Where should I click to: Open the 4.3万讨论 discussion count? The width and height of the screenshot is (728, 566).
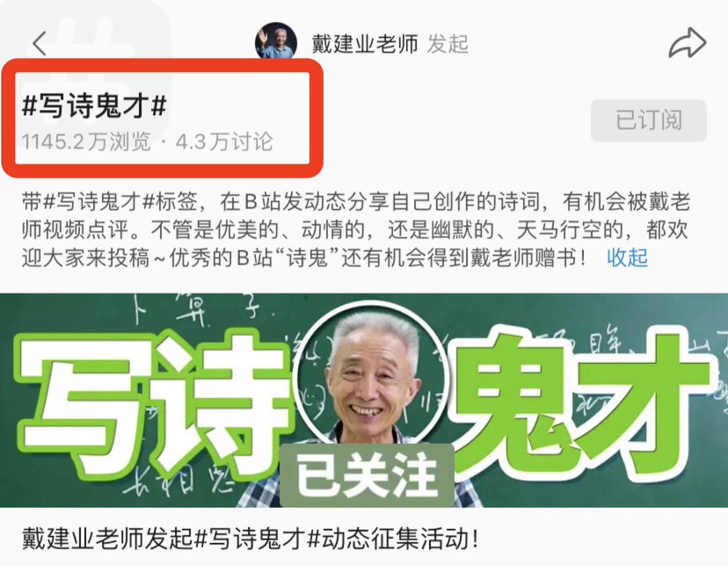[224, 141]
